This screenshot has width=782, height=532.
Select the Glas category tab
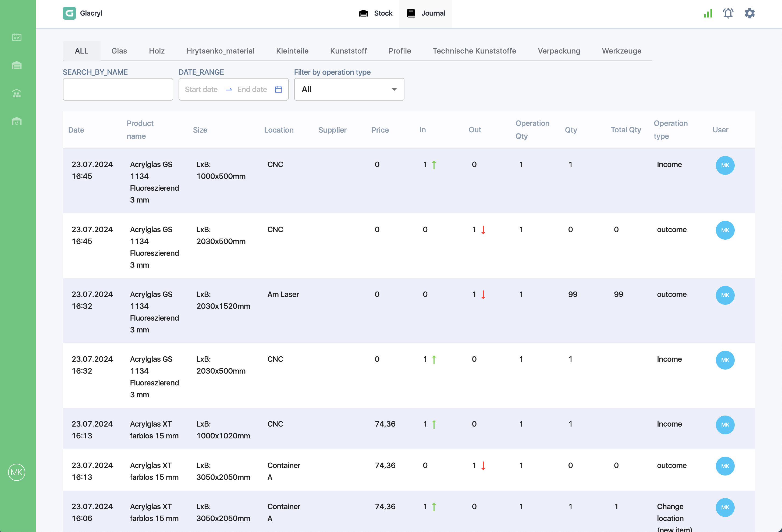pyautogui.click(x=119, y=51)
